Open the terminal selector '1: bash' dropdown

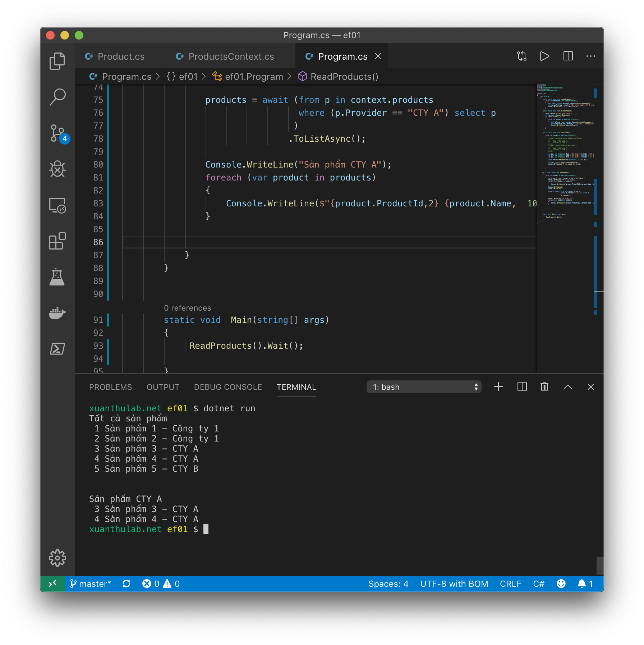(424, 387)
